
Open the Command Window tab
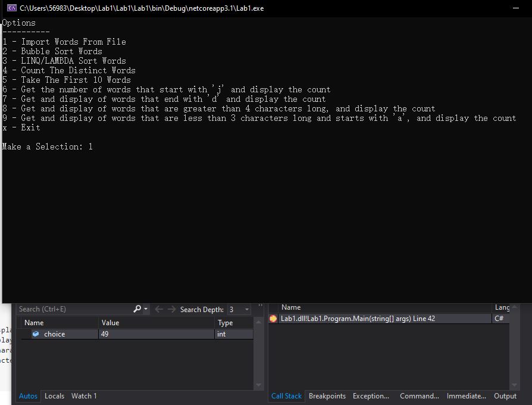pyautogui.click(x=420, y=396)
